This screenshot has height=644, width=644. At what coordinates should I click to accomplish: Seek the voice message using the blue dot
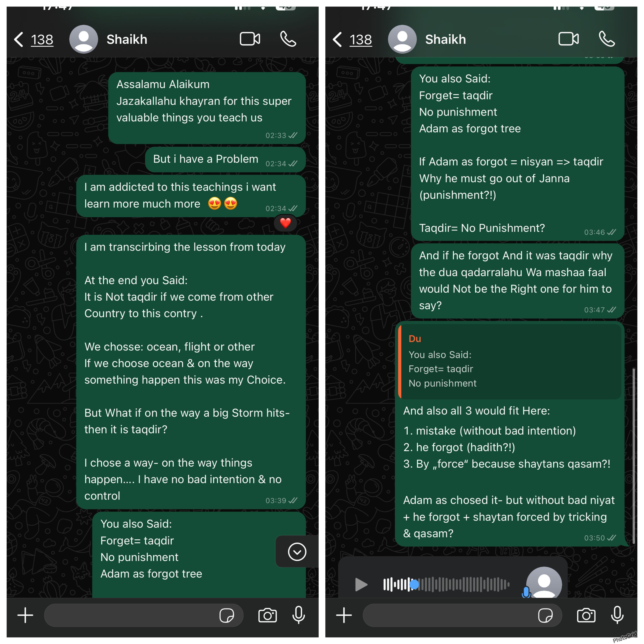(414, 584)
